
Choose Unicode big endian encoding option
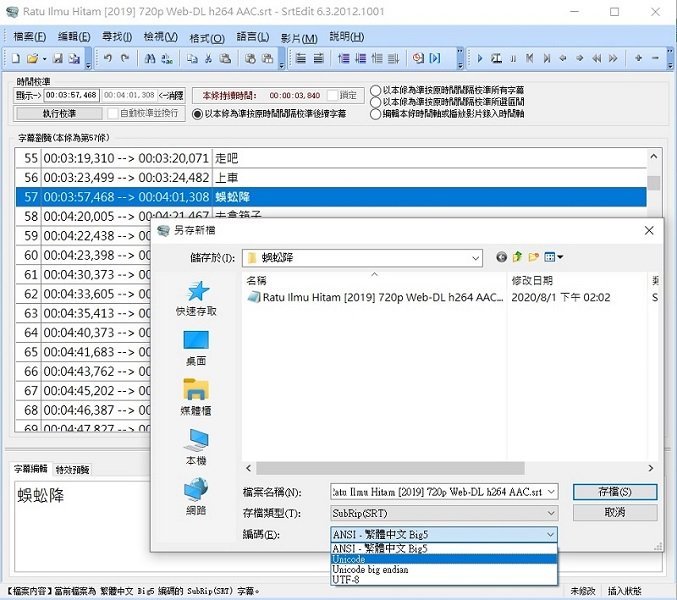pos(444,569)
